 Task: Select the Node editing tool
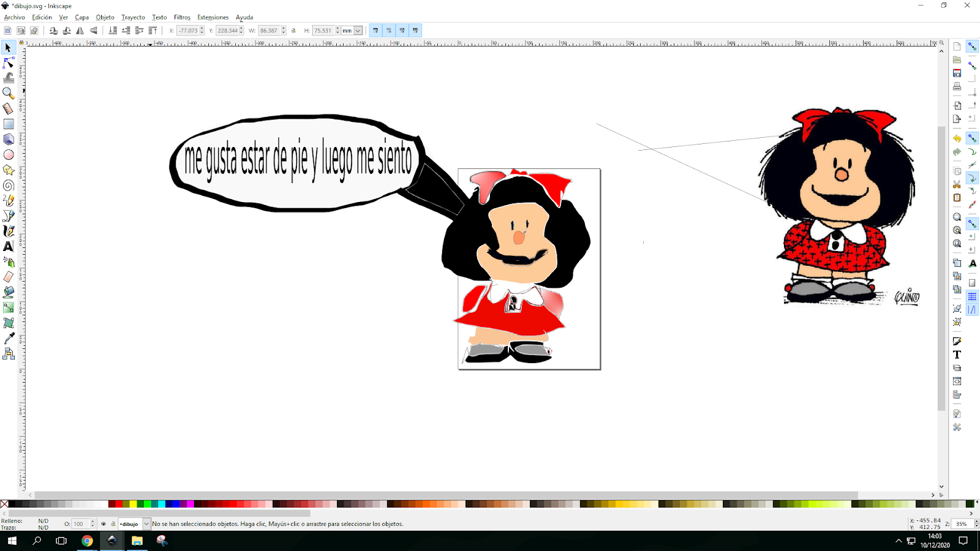point(9,63)
